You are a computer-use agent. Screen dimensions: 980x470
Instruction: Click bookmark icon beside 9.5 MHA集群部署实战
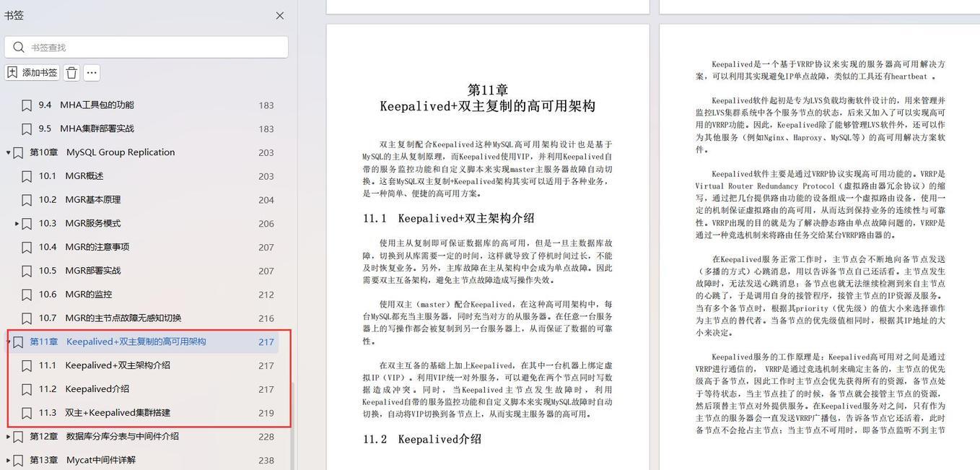coord(27,129)
